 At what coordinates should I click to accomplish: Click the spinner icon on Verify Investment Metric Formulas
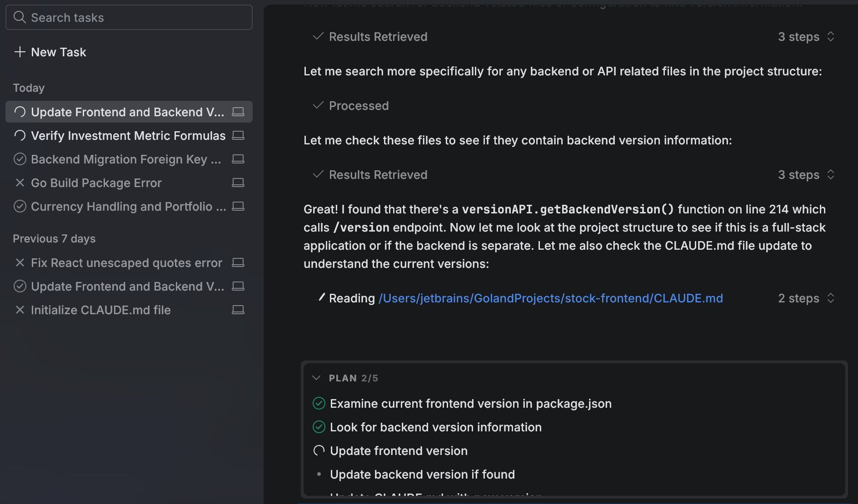point(20,135)
